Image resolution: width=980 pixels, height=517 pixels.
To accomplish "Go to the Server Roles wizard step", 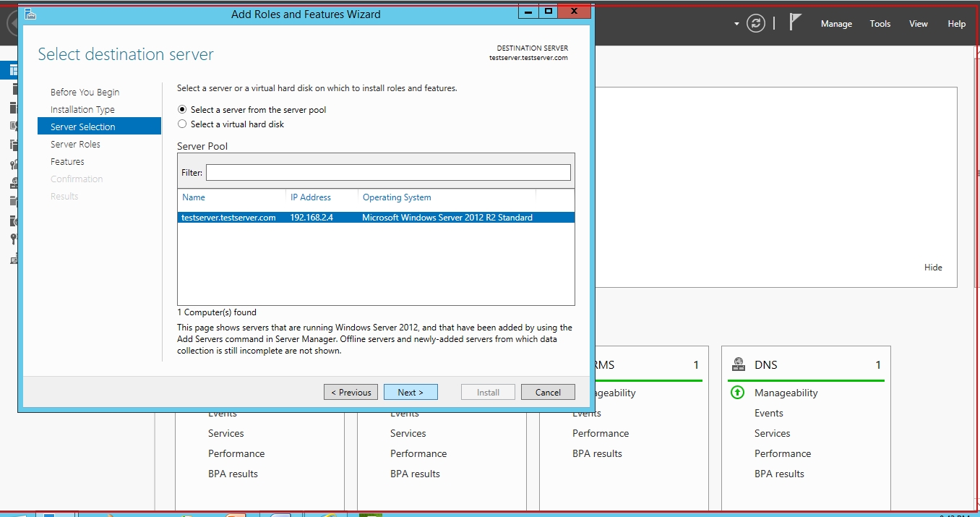I will click(x=75, y=145).
